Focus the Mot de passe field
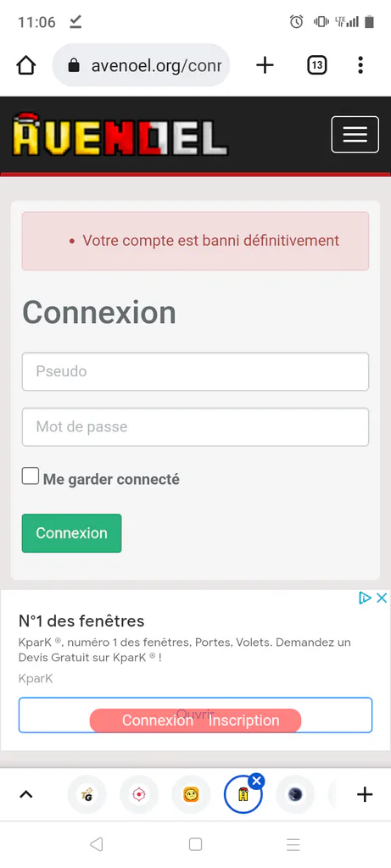The width and height of the screenshot is (391, 868). point(195,427)
